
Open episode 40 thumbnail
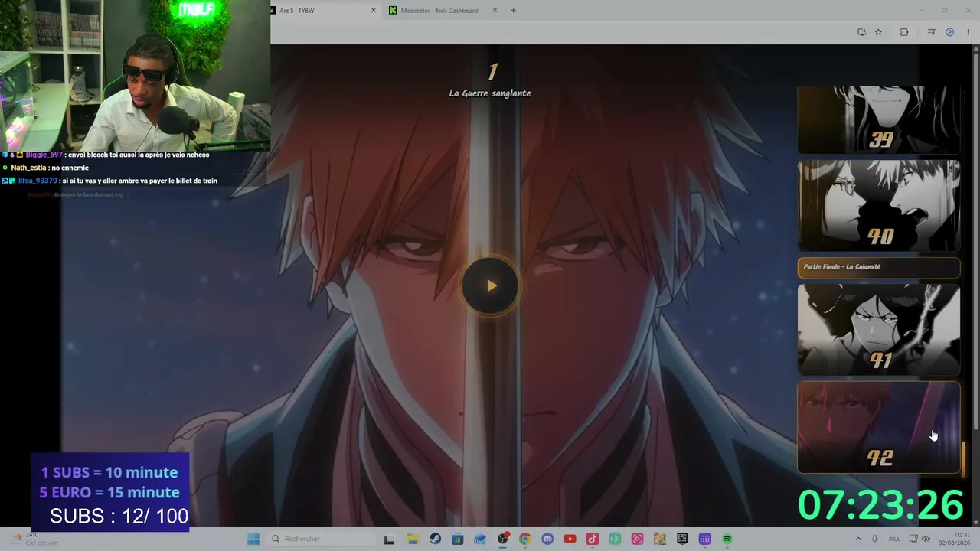point(878,206)
